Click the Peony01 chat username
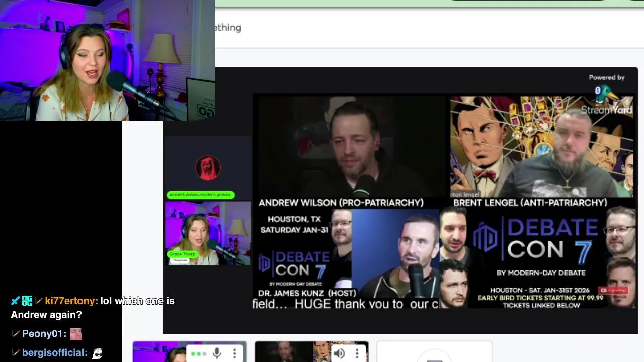 click(44, 334)
